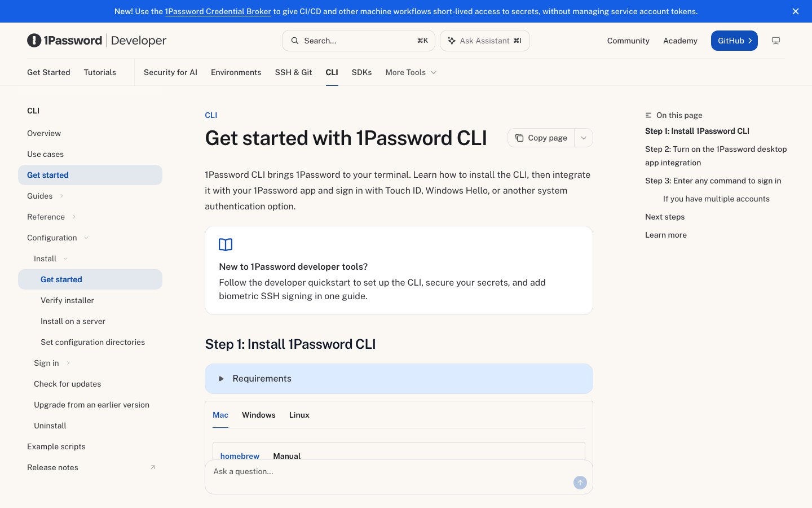The width and height of the screenshot is (812, 508).
Task: Expand the Requirements disclosure section
Action: click(399, 379)
